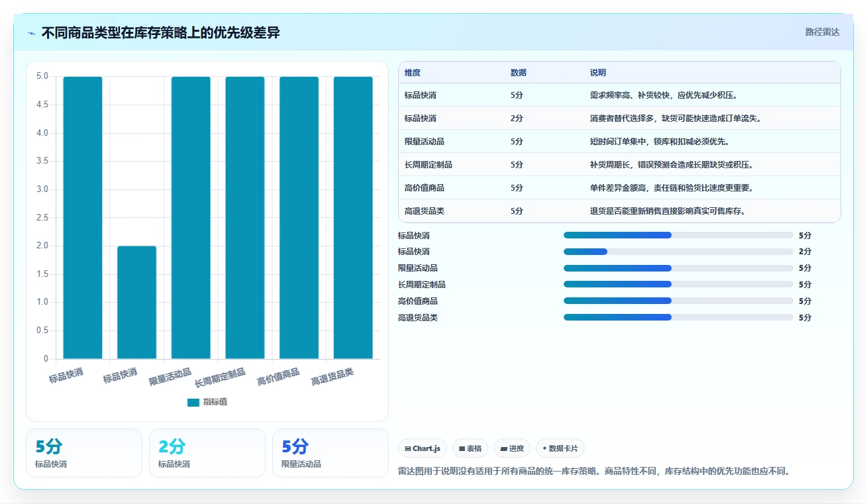The height and width of the screenshot is (504, 867).
Task: Click the 长周期定制品 bar in the chart
Action: point(245,218)
